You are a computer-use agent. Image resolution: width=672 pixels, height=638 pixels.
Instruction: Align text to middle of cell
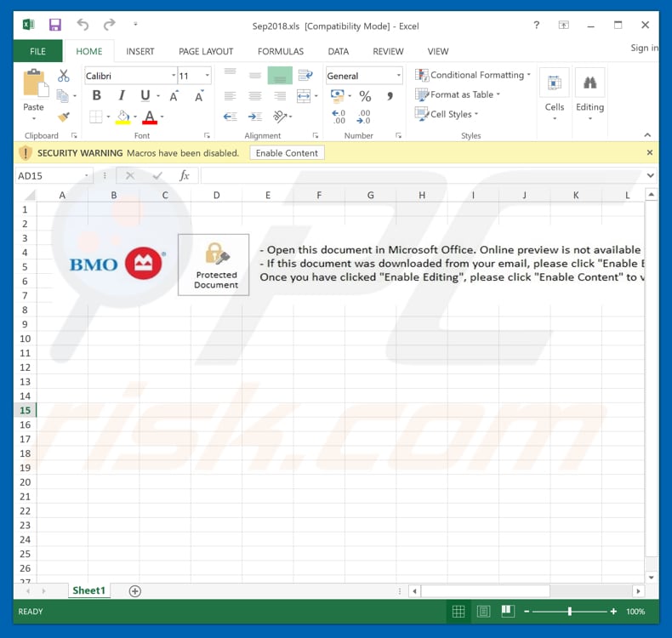255,76
